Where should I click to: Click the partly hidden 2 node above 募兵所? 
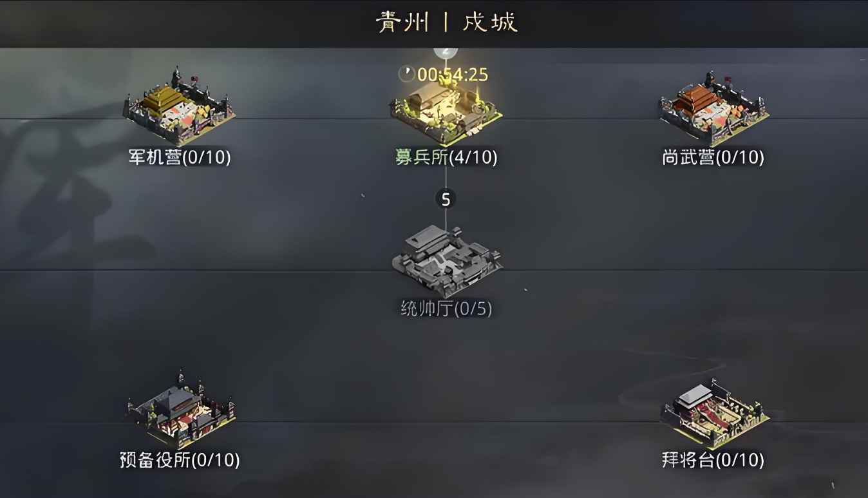(x=446, y=52)
